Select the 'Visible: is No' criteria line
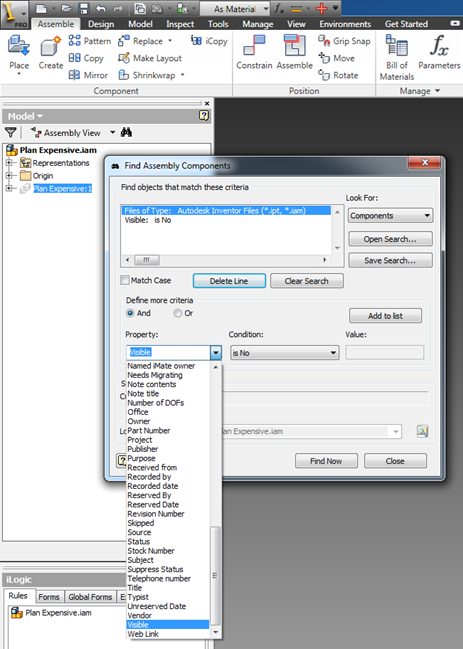463x649 pixels. pos(226,220)
